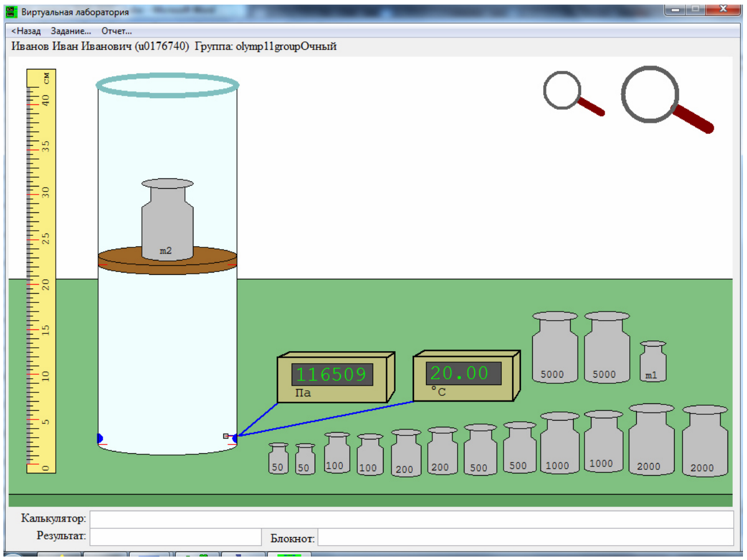This screenshot has width=747, height=560.
Task: Pick the 200 weight next to the 100 weights
Action: pos(406,453)
